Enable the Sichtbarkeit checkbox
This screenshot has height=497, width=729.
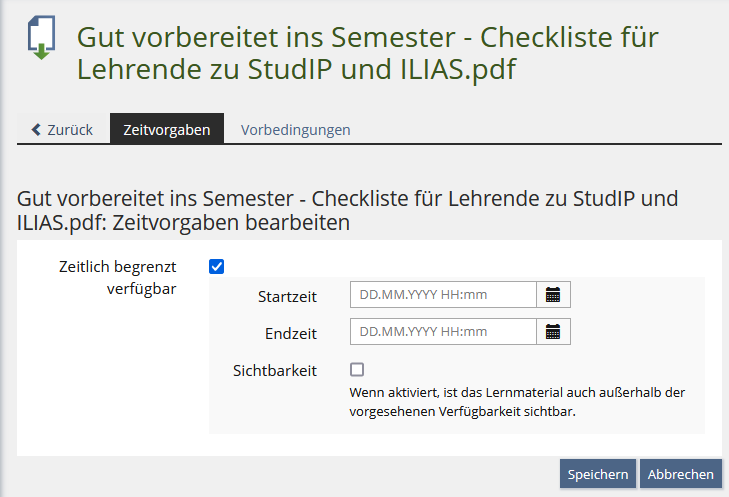tap(357, 369)
